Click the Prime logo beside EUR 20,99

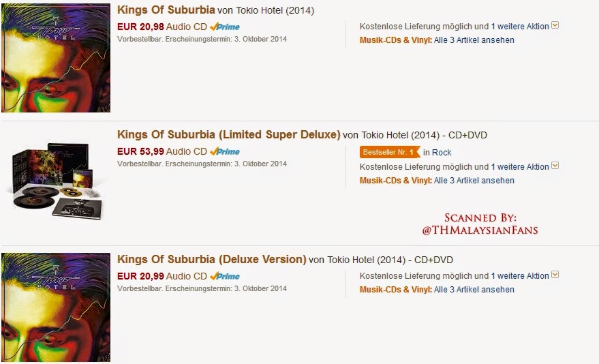[x=225, y=276]
